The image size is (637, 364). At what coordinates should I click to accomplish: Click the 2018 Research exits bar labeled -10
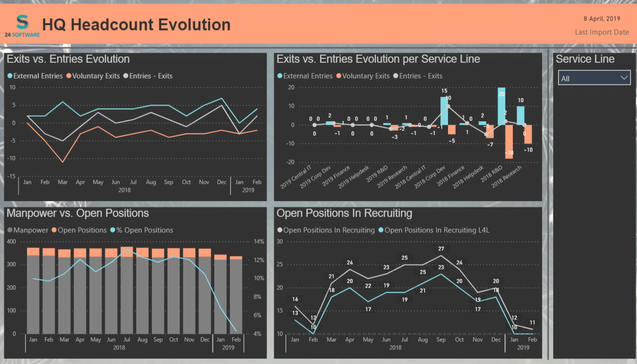pyautogui.click(x=528, y=134)
